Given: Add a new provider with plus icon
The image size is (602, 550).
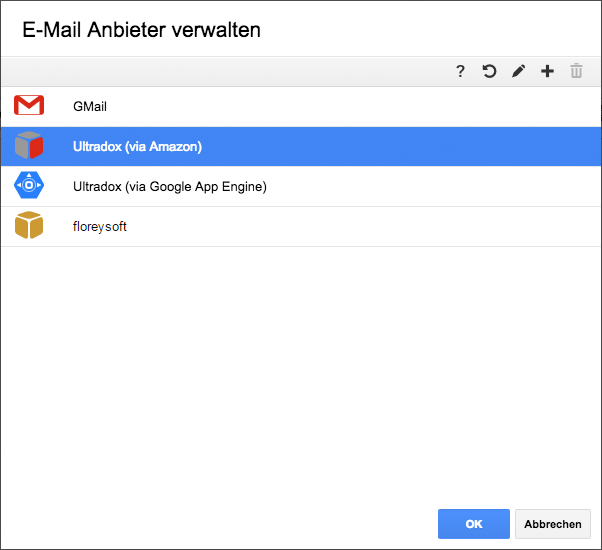Looking at the screenshot, I should 547,71.
